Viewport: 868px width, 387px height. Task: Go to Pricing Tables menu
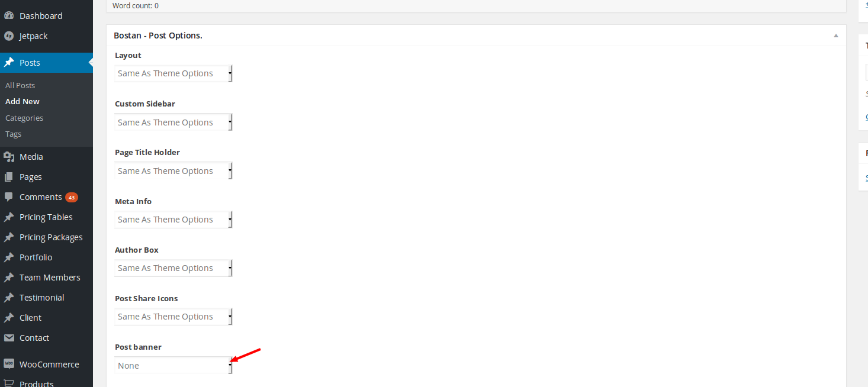(46, 217)
